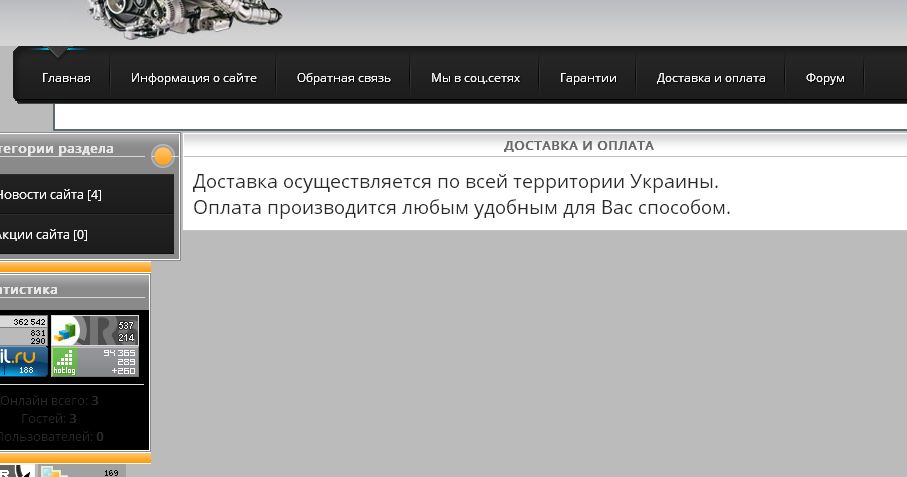Image resolution: width=907 pixels, height=477 pixels.
Task: Open Мы в соц.сетях menu item
Action: click(x=475, y=78)
